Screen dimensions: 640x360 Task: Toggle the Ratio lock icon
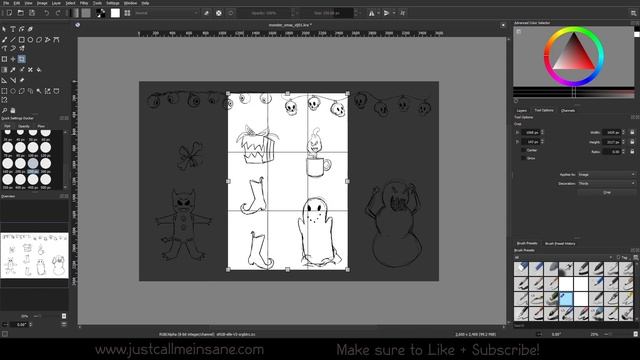pos(632,151)
